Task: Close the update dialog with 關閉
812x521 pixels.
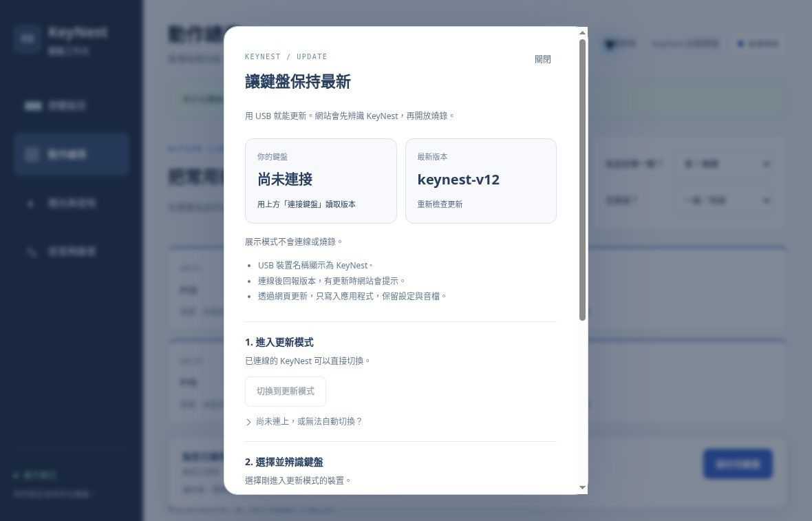Action: [x=543, y=60]
